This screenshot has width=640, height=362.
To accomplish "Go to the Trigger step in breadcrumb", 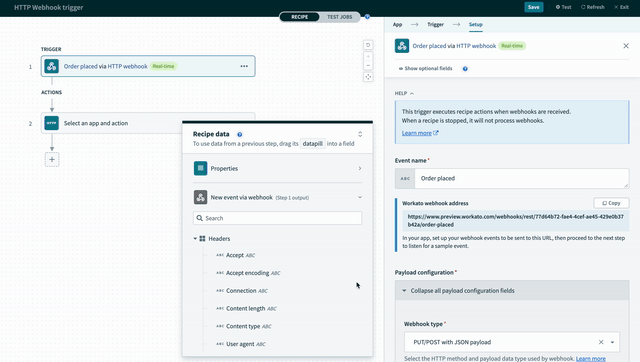I will click(435, 24).
